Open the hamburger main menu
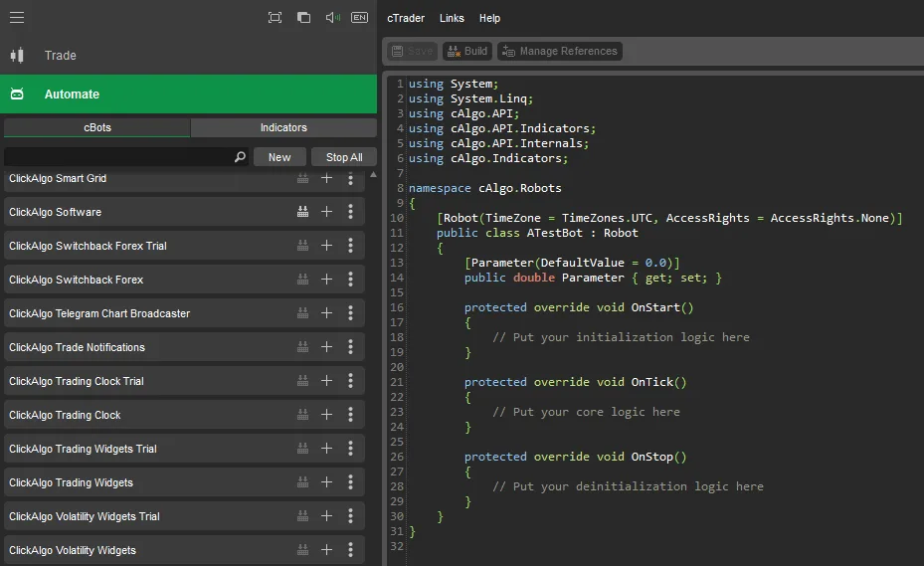 [17, 18]
